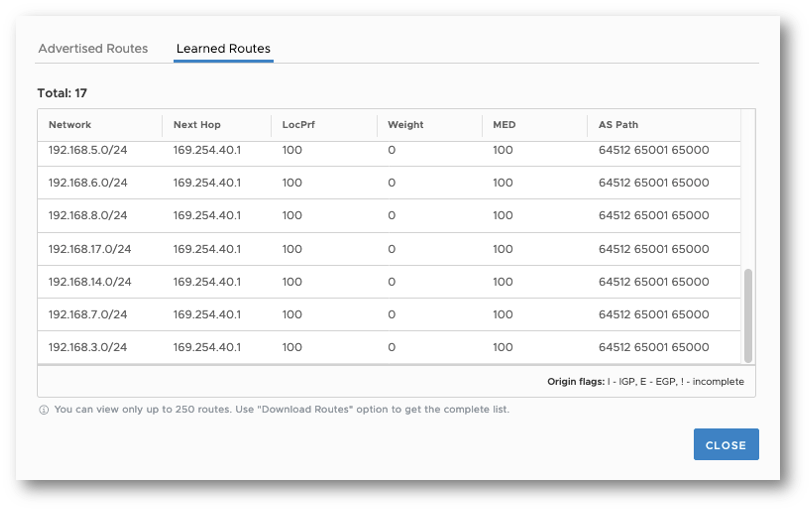Select the Learned Routes tab

click(223, 49)
